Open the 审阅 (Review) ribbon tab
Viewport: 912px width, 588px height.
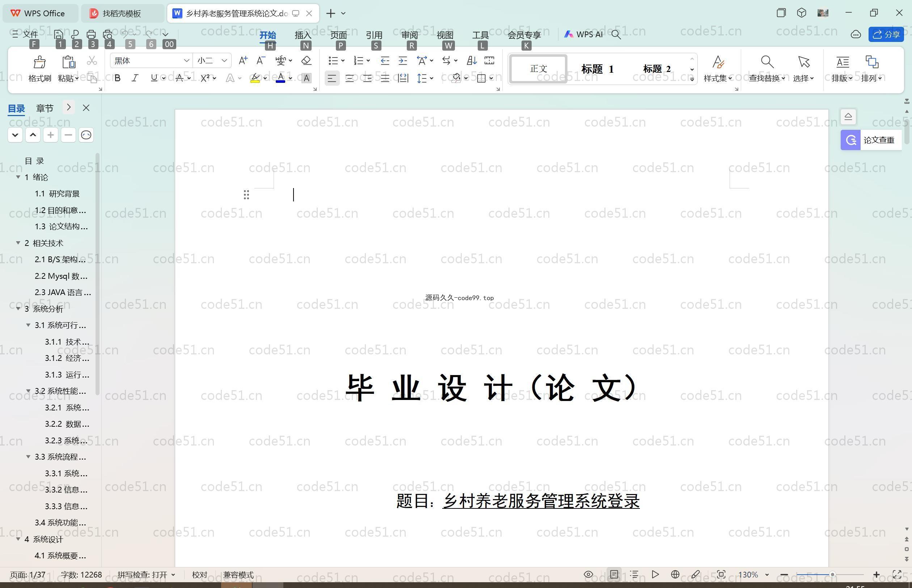coord(410,35)
